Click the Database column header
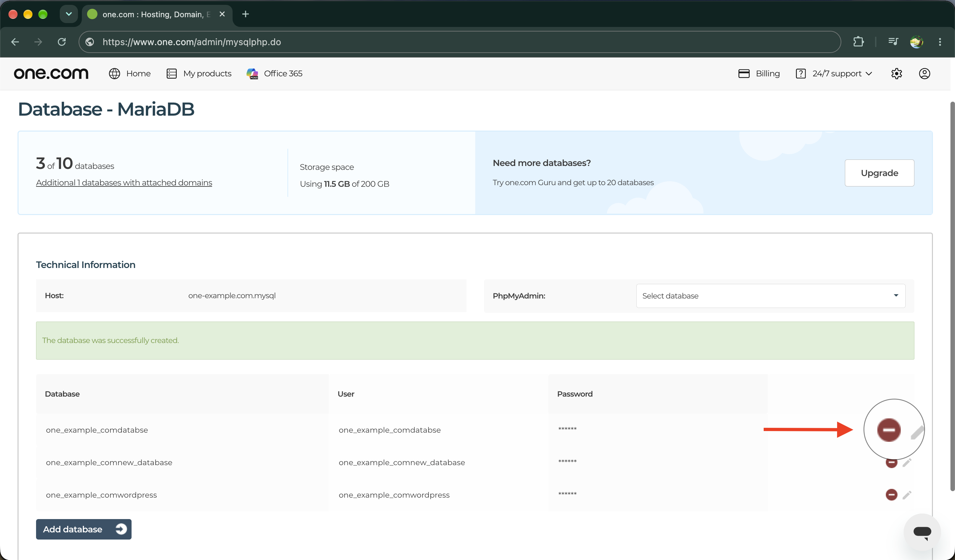 point(62,394)
